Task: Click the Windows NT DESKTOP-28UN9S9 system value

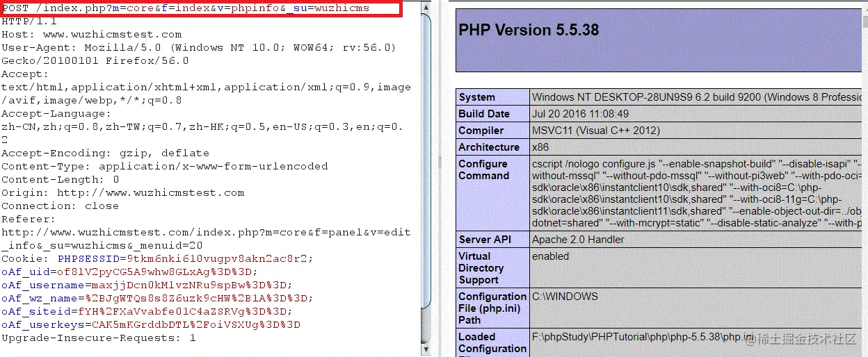Action: pyautogui.click(x=698, y=97)
